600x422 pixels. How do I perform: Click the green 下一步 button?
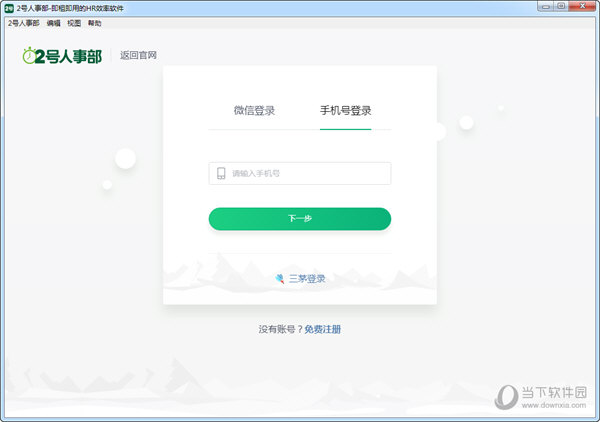point(300,219)
